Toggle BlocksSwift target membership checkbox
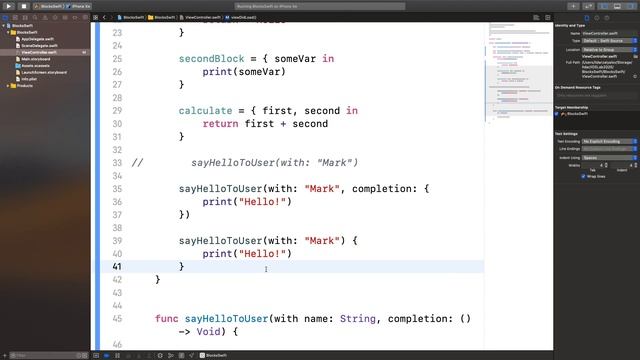The image size is (640, 360). (557, 114)
